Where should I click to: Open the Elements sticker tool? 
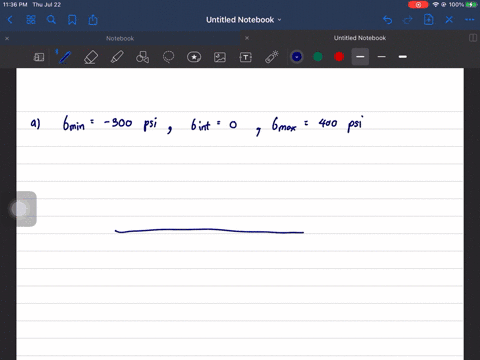pos(194,57)
